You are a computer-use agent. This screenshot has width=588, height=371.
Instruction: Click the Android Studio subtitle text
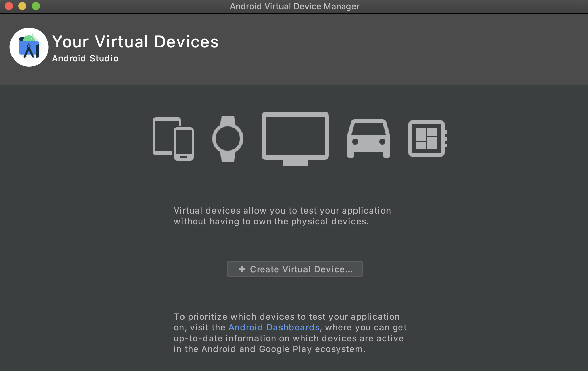[x=85, y=58]
